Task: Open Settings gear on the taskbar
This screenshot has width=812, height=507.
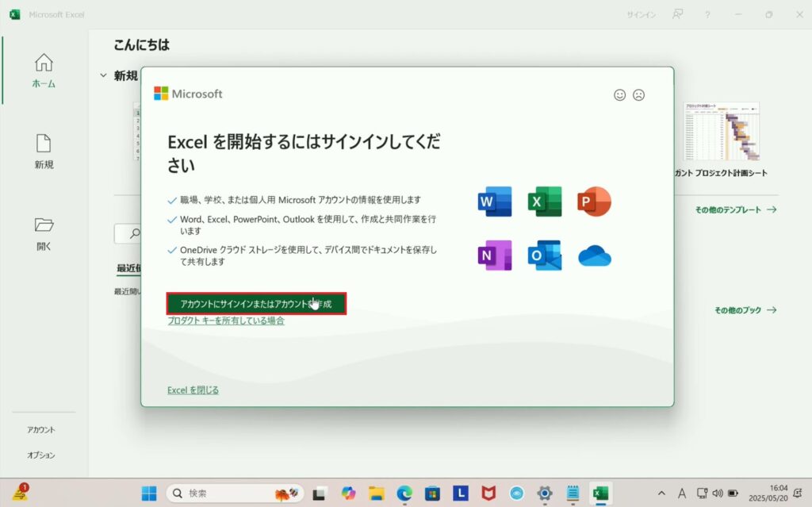Action: pos(544,493)
